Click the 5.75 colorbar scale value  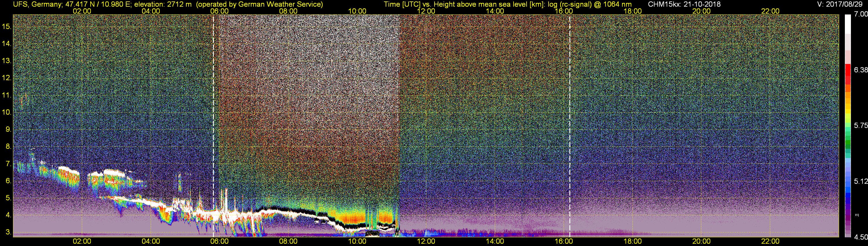coord(860,125)
